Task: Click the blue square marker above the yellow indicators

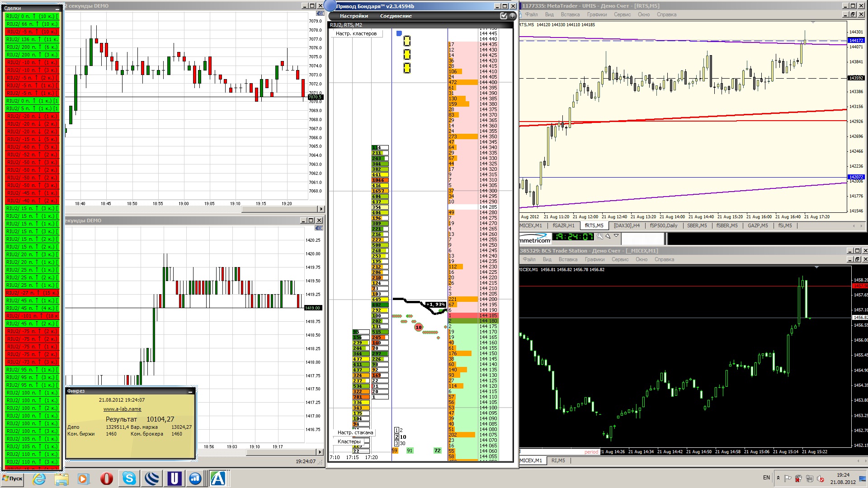Action: (x=399, y=33)
